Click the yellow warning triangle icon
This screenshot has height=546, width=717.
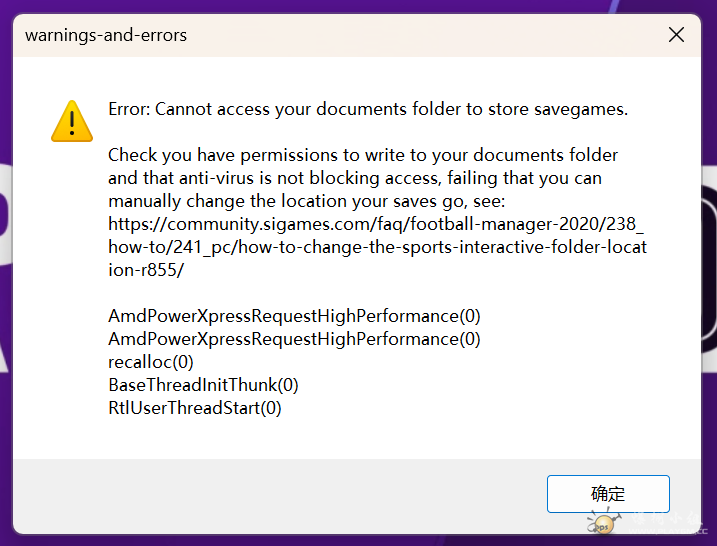[x=72, y=121]
